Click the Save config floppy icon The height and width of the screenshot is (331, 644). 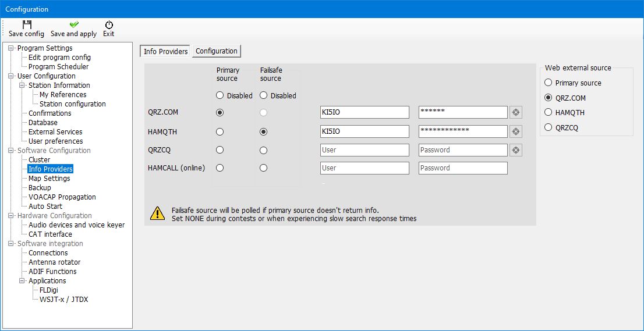pyautogui.click(x=27, y=24)
